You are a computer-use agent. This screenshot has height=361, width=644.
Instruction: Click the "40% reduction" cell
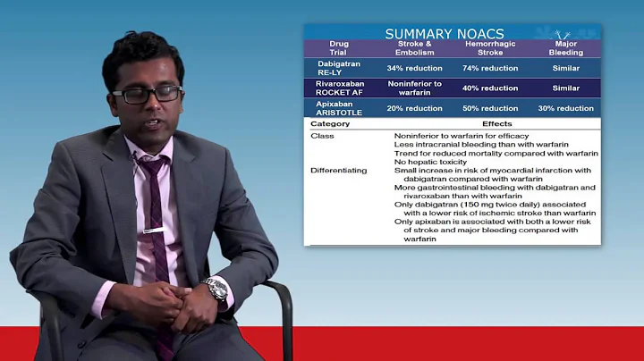(x=490, y=88)
